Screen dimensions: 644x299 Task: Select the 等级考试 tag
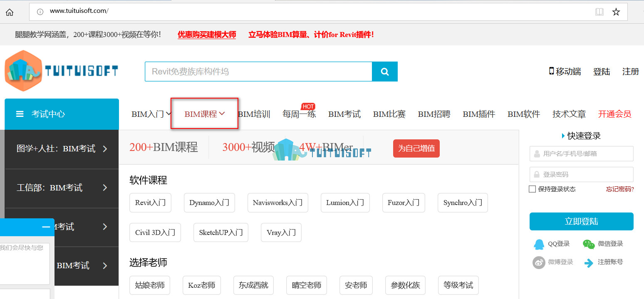pyautogui.click(x=458, y=285)
